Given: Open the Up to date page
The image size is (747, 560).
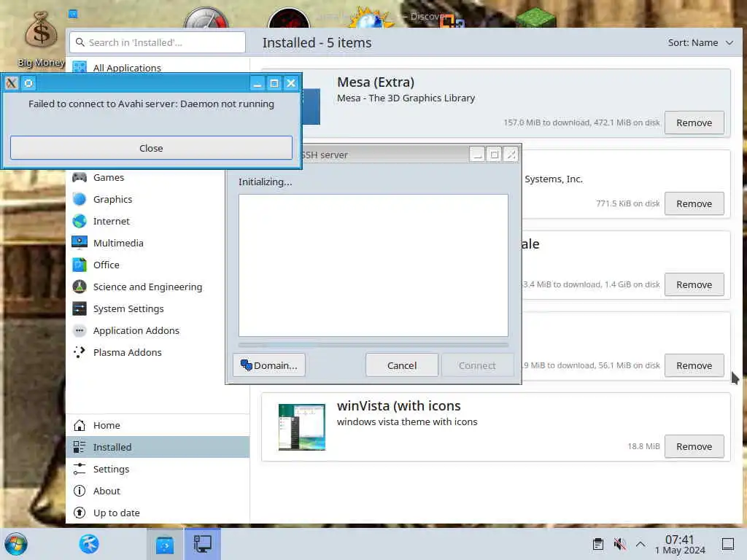Looking at the screenshot, I should click(158, 513).
